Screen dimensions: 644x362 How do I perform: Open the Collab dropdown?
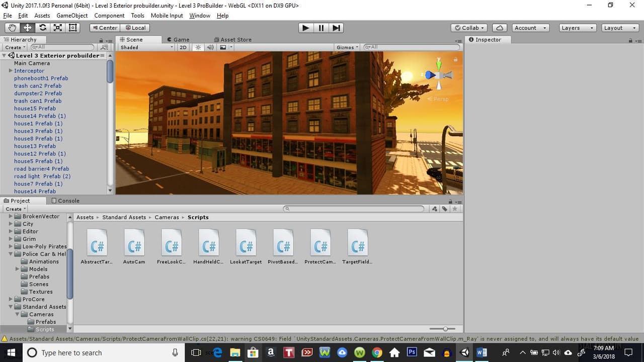[x=469, y=28]
